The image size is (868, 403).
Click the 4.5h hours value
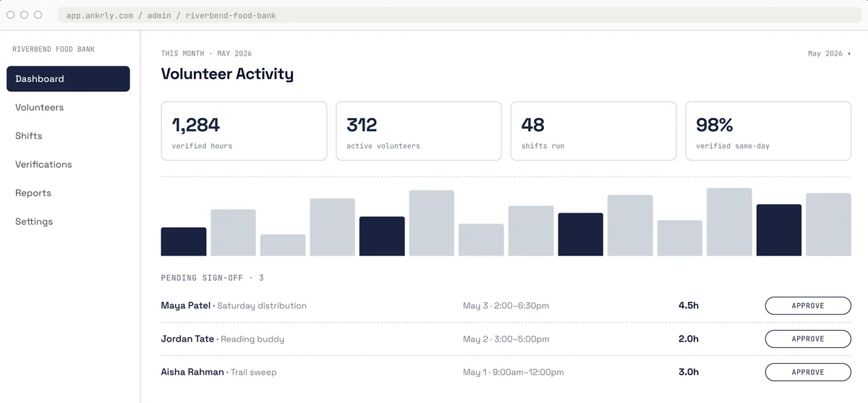tap(689, 305)
